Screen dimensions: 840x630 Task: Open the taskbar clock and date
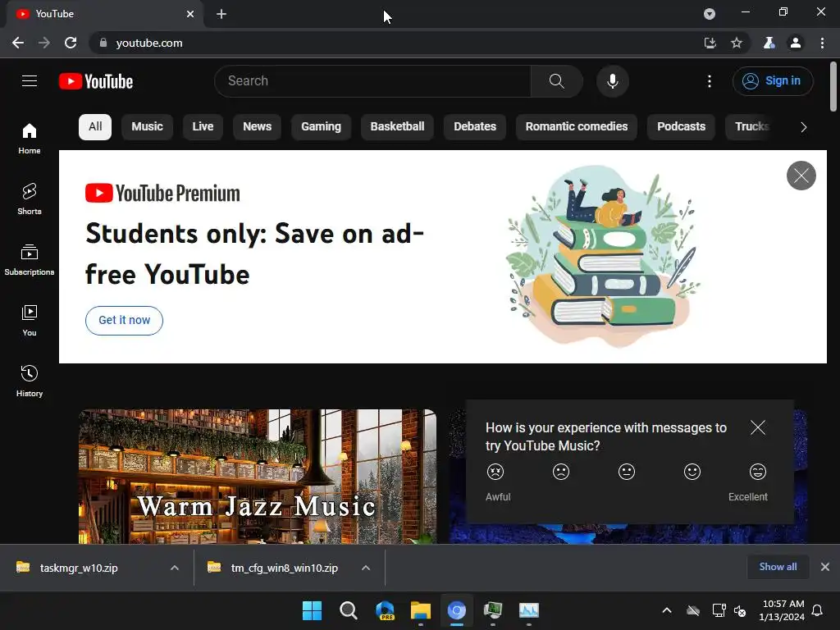point(782,610)
